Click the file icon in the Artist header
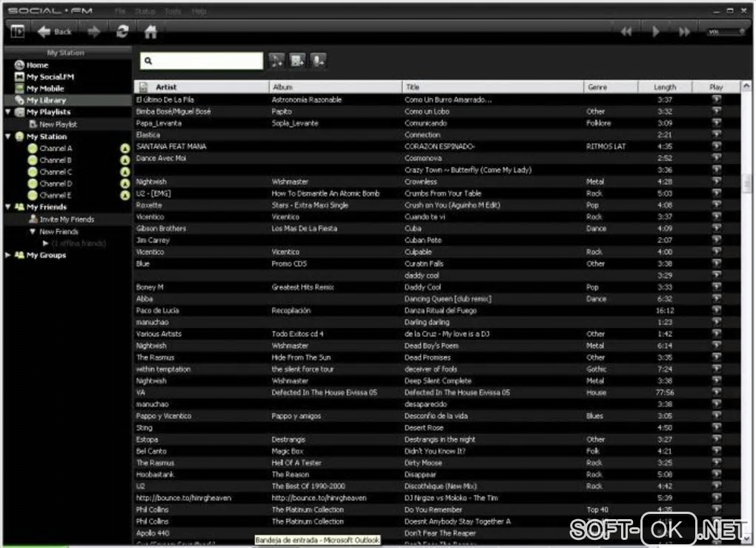This screenshot has width=756, height=548. (143, 87)
